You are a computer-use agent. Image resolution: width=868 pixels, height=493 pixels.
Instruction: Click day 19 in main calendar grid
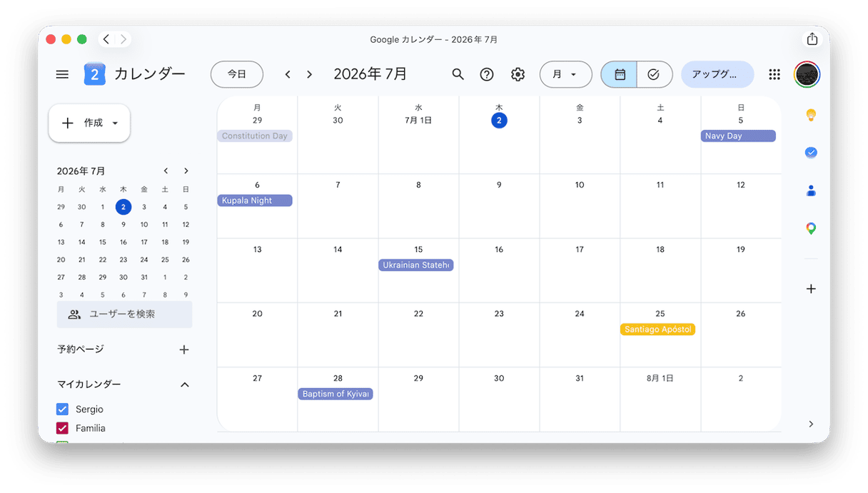point(741,249)
